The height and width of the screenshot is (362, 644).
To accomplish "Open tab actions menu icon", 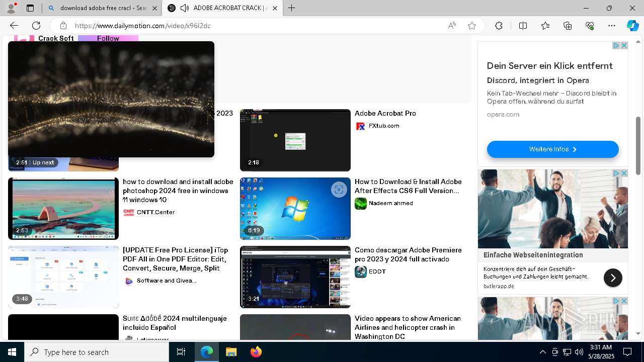I will point(30,8).
